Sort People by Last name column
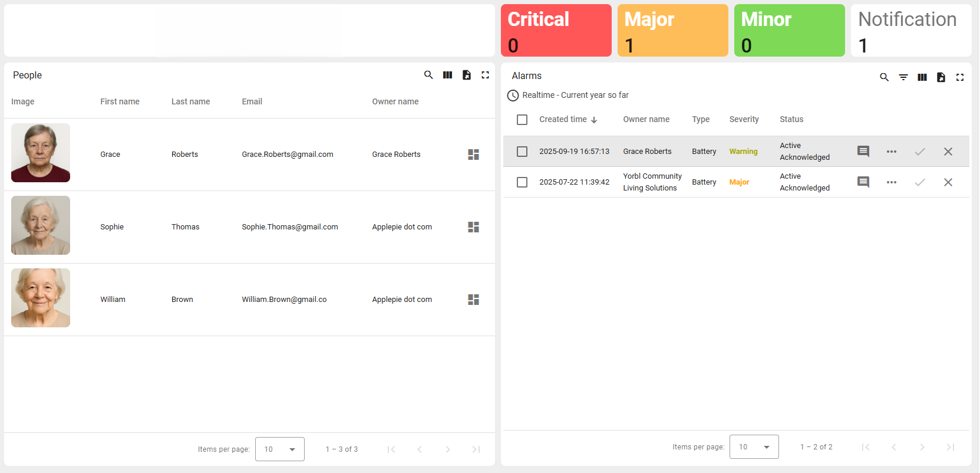The width and height of the screenshot is (980, 473). tap(190, 101)
